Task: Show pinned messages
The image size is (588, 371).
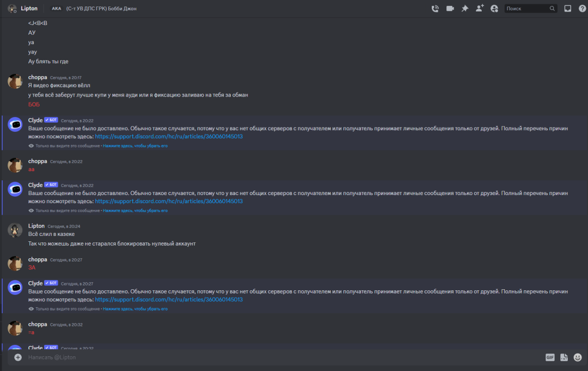Action: point(465,9)
